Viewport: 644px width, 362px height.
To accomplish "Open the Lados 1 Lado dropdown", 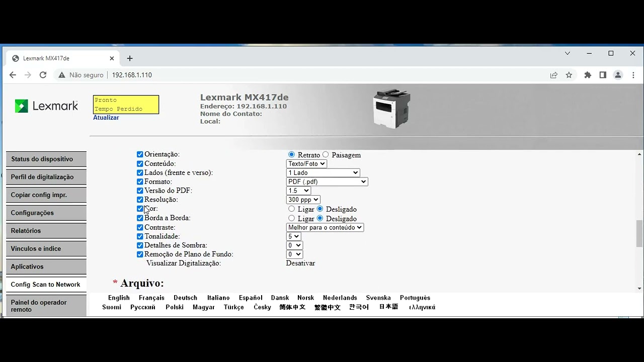I will [323, 172].
